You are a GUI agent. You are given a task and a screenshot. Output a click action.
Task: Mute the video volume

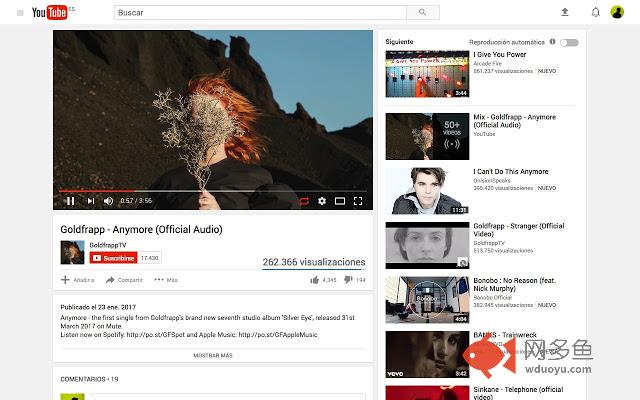pos(108,201)
